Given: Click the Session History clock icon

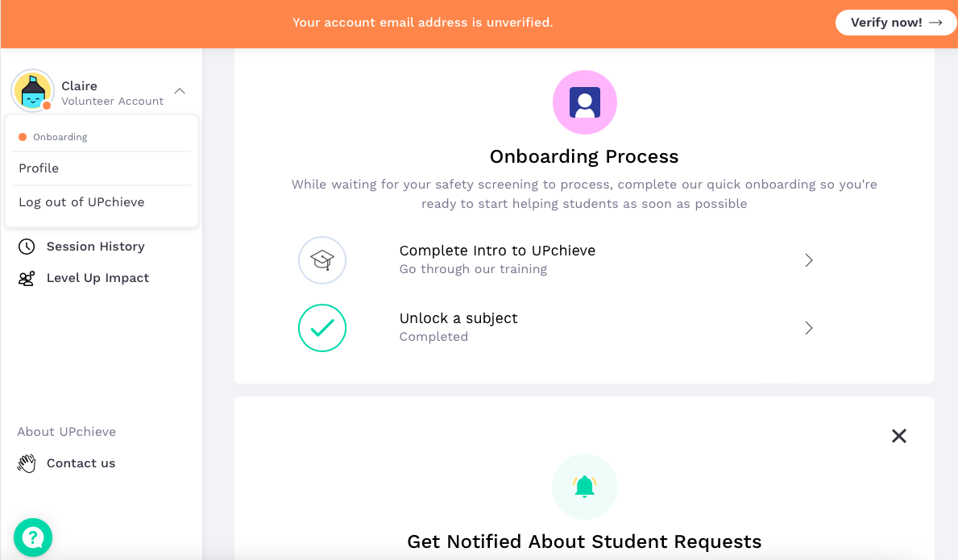Looking at the screenshot, I should pos(27,247).
